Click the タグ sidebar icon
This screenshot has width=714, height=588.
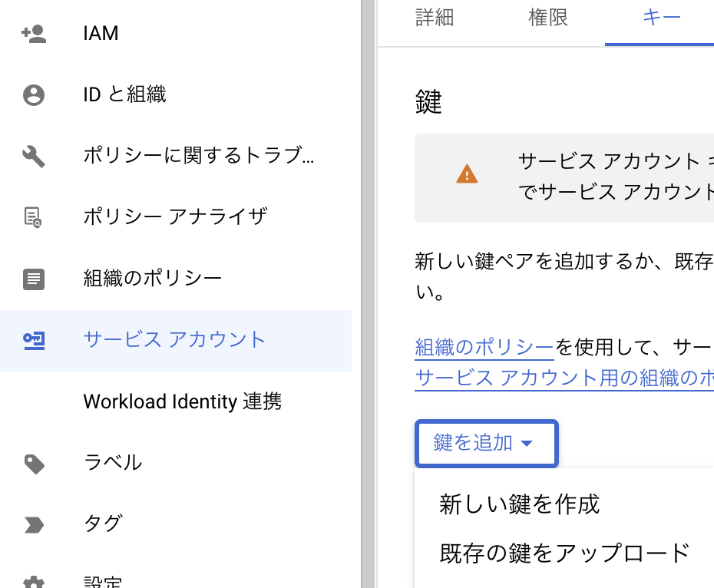(33, 524)
